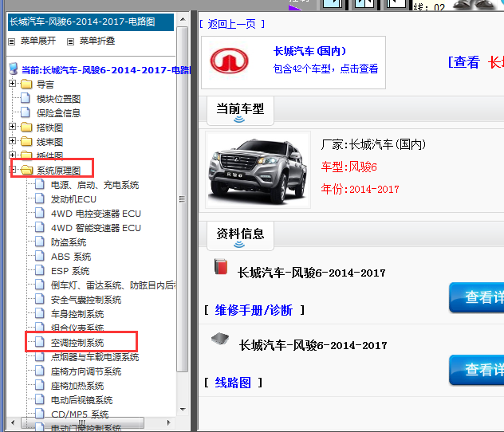Viewport: 504px width, 432px height.
Task: Click the 返回上一页 link
Action: coord(231,24)
